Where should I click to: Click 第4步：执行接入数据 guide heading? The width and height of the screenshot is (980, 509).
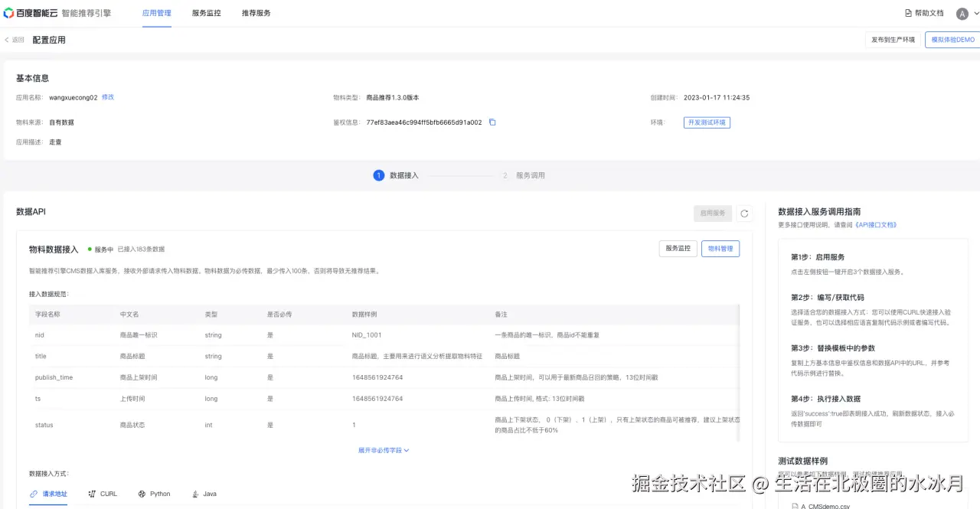(825, 399)
